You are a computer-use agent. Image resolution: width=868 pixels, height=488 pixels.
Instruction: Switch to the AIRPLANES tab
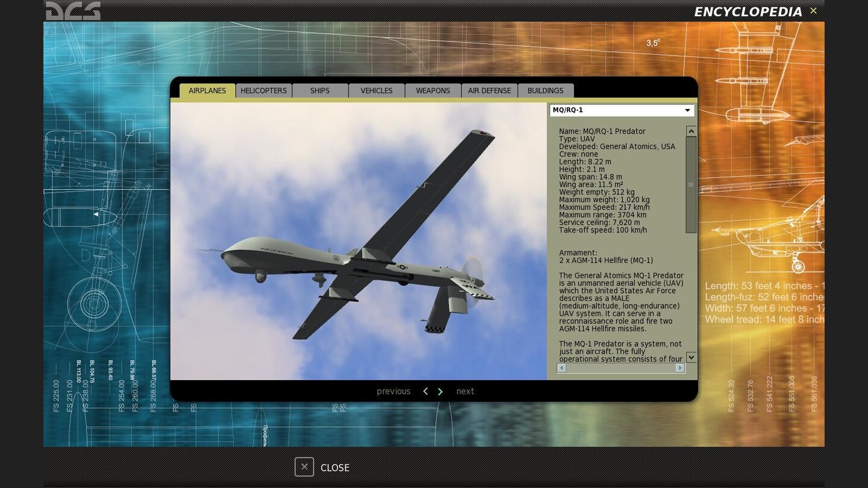click(x=207, y=90)
